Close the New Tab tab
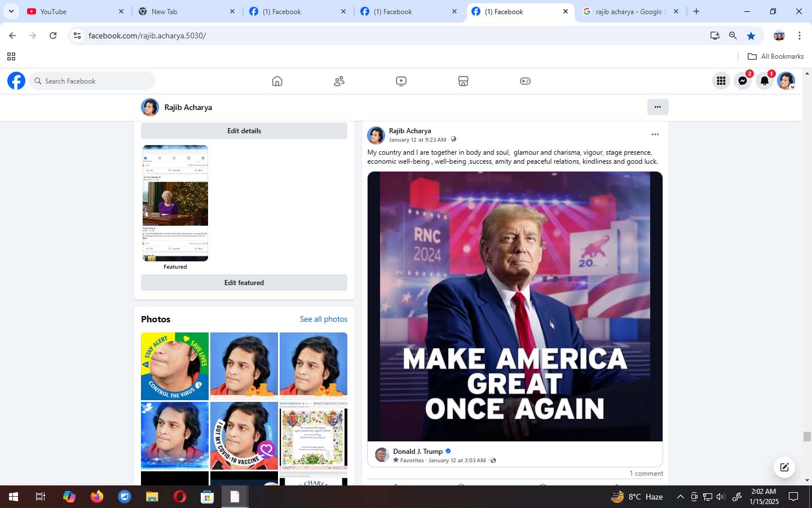 [232, 11]
